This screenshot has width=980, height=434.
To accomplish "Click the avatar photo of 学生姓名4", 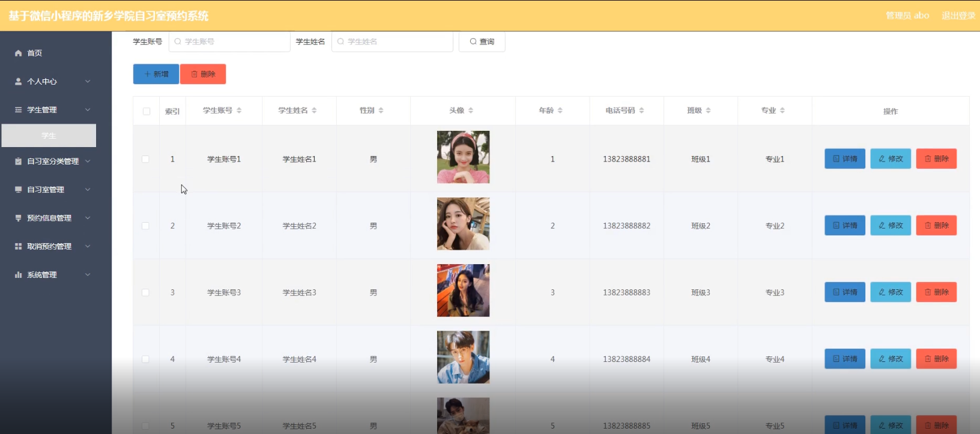I will [463, 357].
